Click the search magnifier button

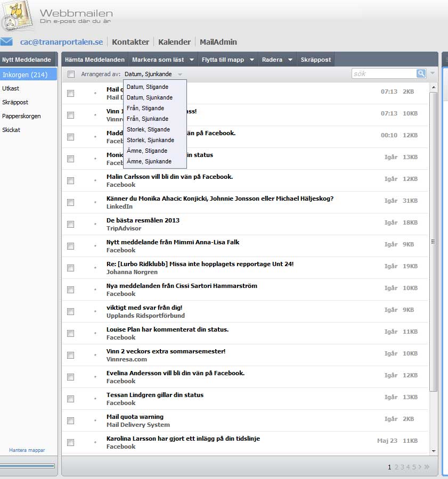[x=421, y=73]
